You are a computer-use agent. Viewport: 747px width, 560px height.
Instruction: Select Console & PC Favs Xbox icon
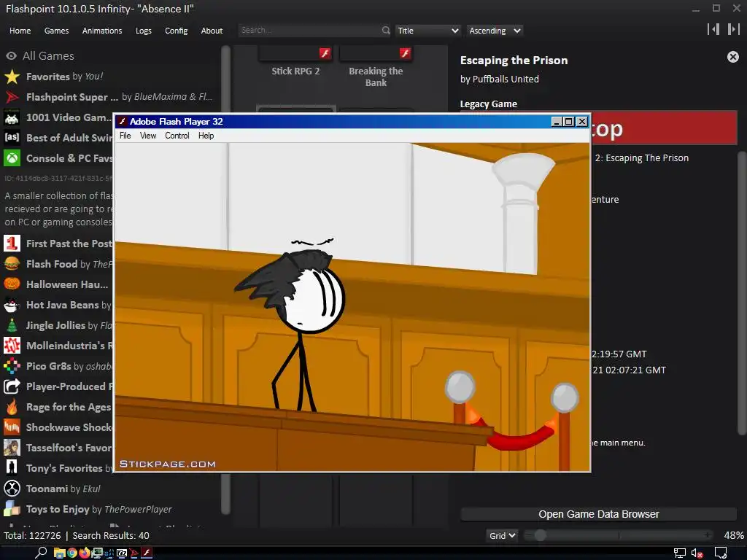(x=12, y=158)
